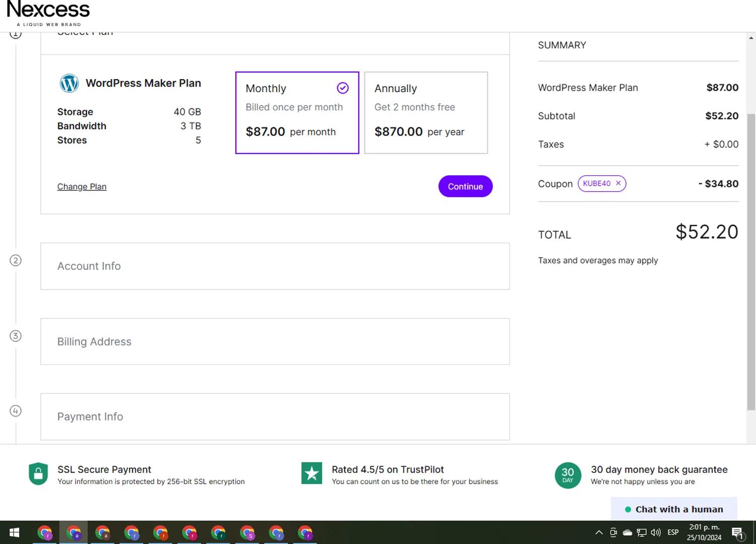Click the step 3 circle indicator
The image size is (756, 544).
coord(16,336)
